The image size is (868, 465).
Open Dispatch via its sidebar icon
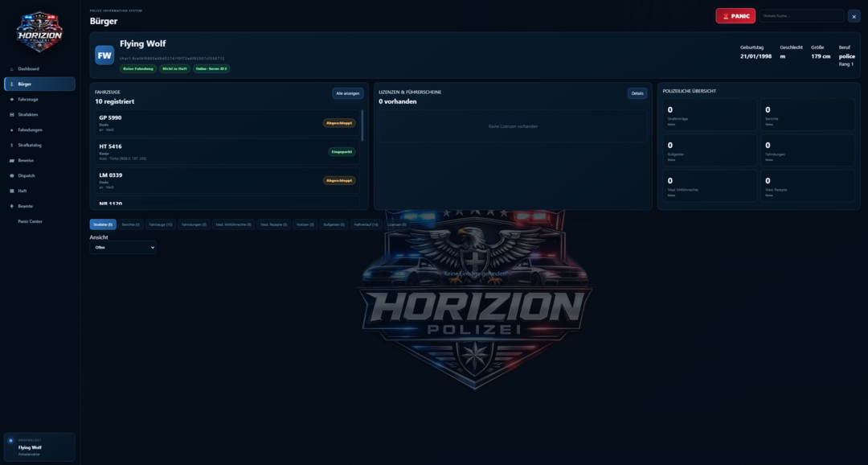(11, 175)
